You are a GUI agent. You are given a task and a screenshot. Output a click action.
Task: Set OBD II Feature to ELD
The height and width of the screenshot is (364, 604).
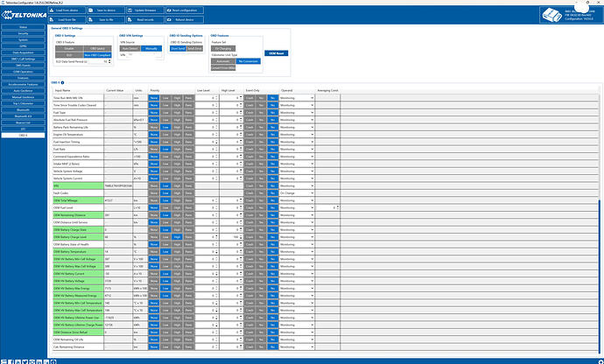[x=69, y=55]
